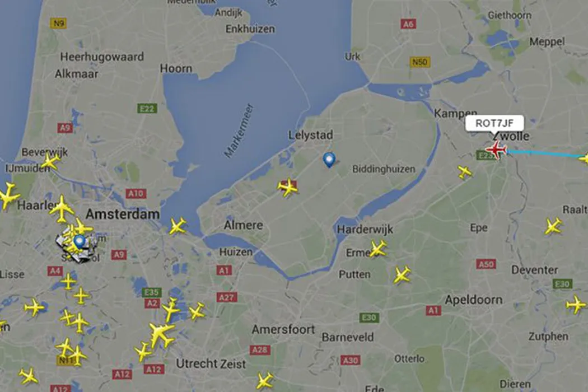Click the blue airport pin at Schiphol

point(79,242)
